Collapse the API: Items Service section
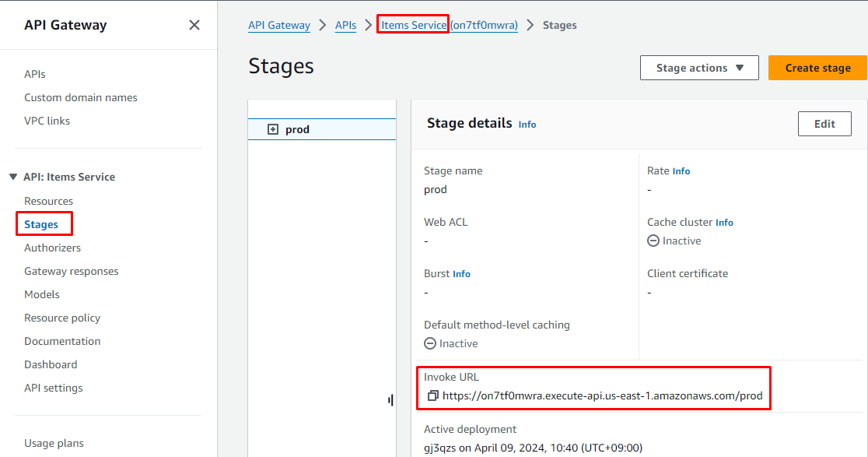The width and height of the screenshot is (868, 457). [x=13, y=177]
